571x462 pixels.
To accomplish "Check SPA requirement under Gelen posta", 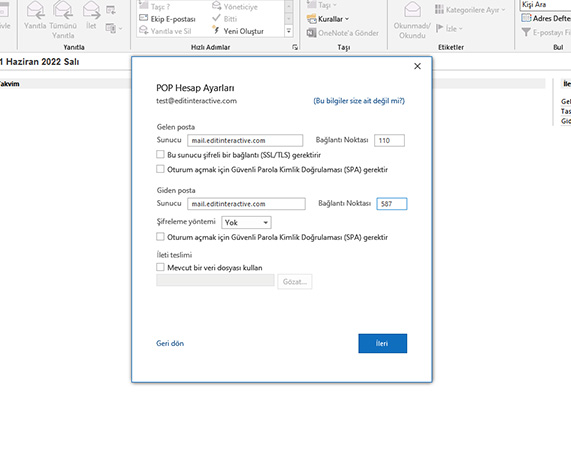I will tap(160, 169).
